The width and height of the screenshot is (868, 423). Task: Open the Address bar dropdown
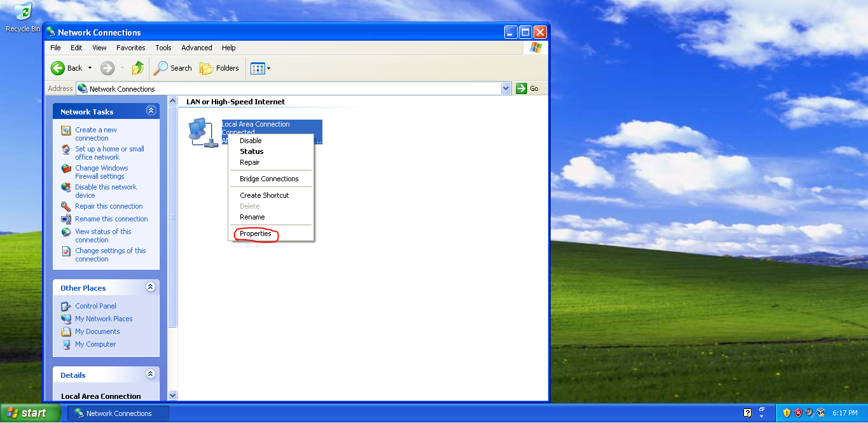tap(506, 88)
